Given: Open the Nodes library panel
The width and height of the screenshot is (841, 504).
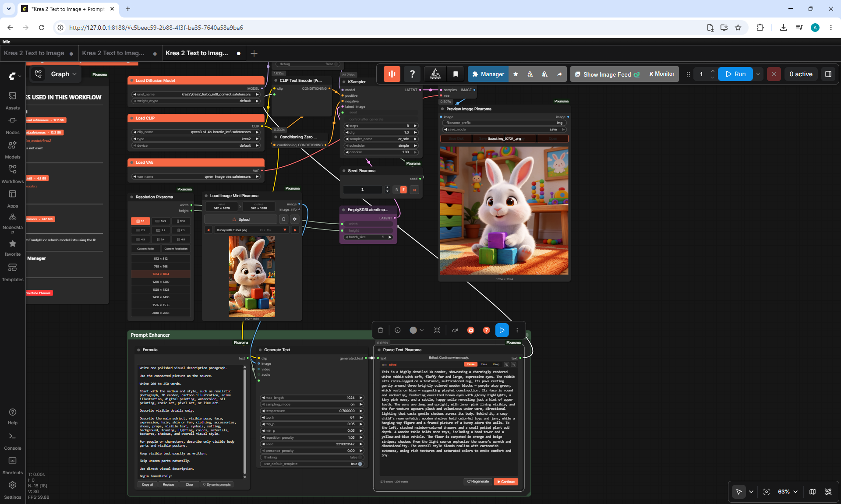Looking at the screenshot, I should click(x=12, y=125).
